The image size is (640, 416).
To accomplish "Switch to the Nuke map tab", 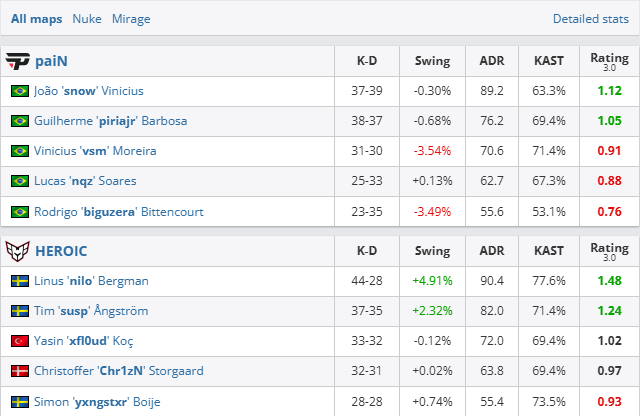I will coord(87,19).
